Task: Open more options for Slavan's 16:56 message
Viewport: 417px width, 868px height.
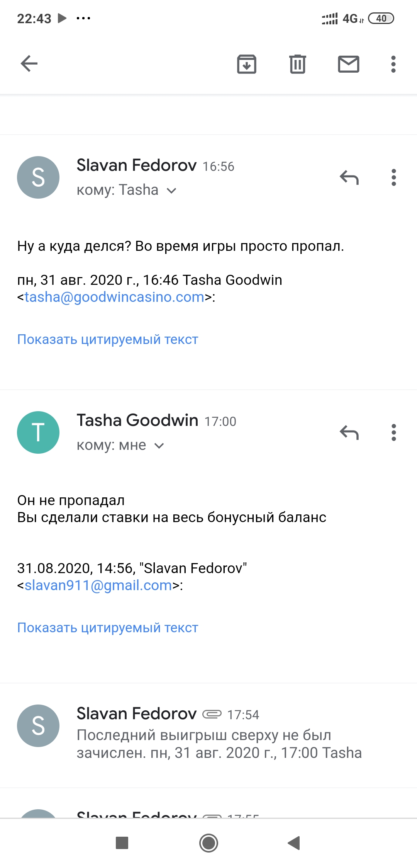Action: coord(394,177)
